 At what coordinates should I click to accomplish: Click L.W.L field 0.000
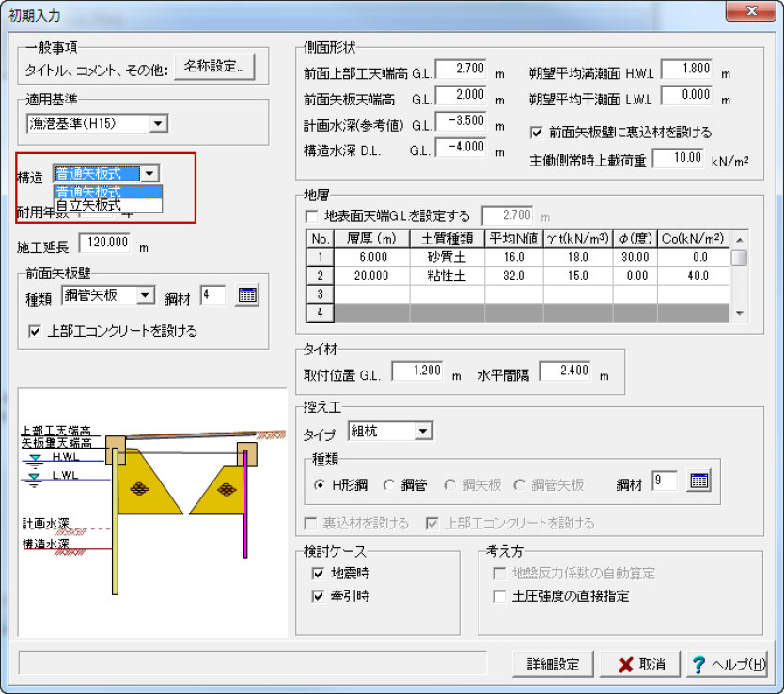click(x=686, y=95)
